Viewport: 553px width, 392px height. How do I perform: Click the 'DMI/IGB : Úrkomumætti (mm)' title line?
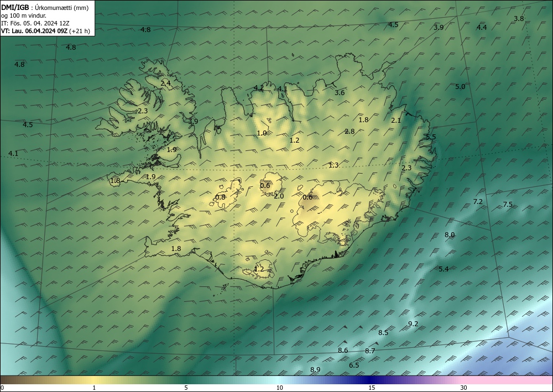(45, 7)
